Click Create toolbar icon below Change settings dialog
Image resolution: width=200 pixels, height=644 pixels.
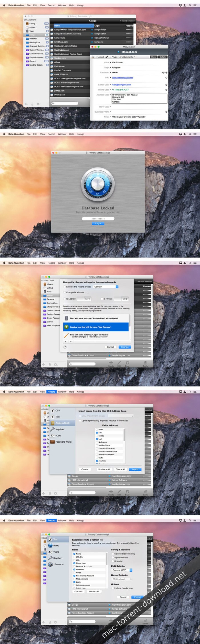111,363
